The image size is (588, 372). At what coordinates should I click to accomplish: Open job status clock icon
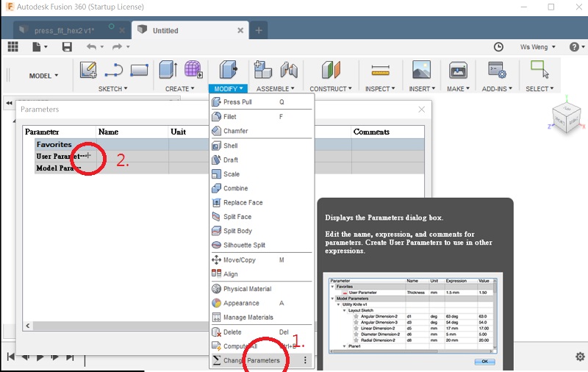[498, 47]
